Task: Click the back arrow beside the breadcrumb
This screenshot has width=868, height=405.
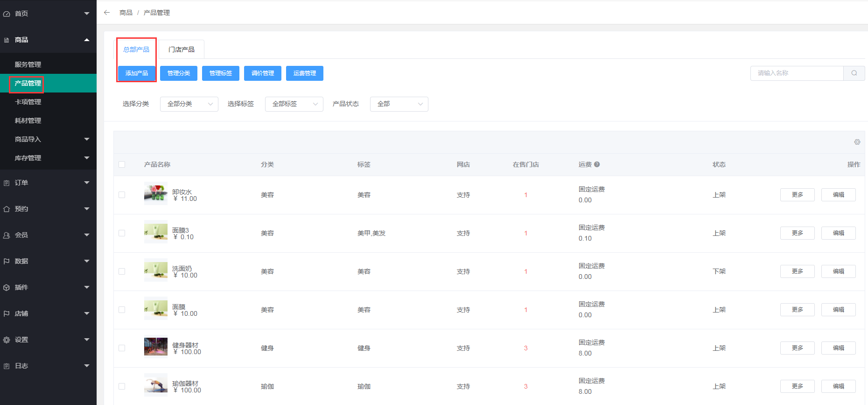Action: (x=107, y=13)
